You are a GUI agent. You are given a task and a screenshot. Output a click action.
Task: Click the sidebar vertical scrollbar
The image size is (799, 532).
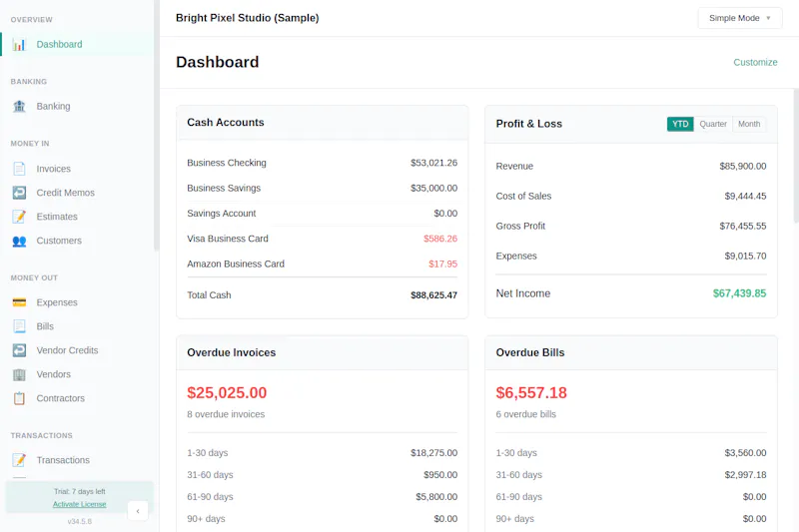click(157, 125)
